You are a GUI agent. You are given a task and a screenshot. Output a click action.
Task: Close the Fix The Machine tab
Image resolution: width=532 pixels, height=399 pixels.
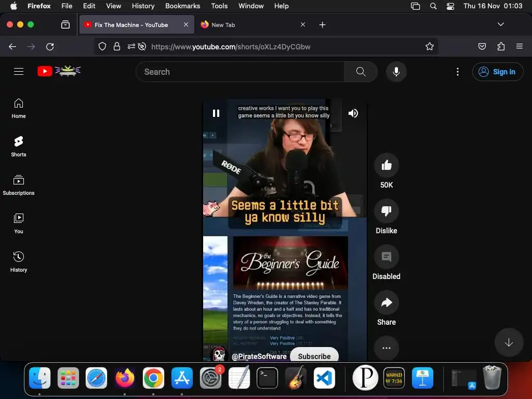(x=186, y=24)
